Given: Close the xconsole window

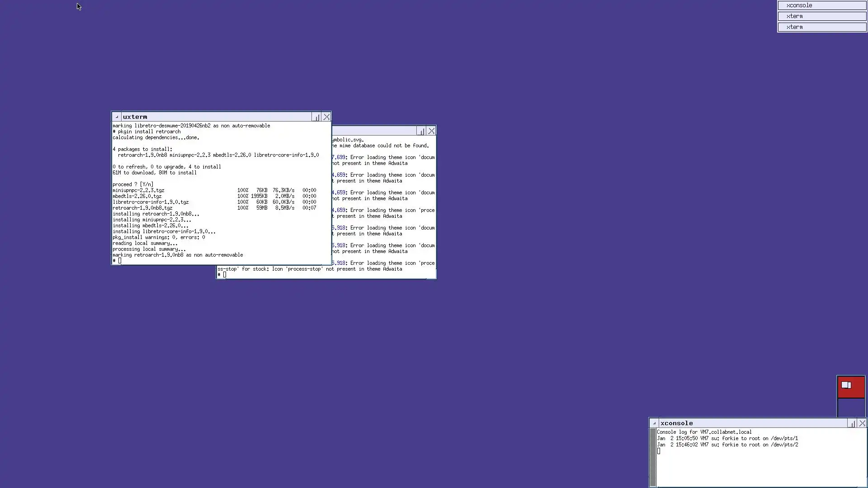Looking at the screenshot, I should [862, 423].
